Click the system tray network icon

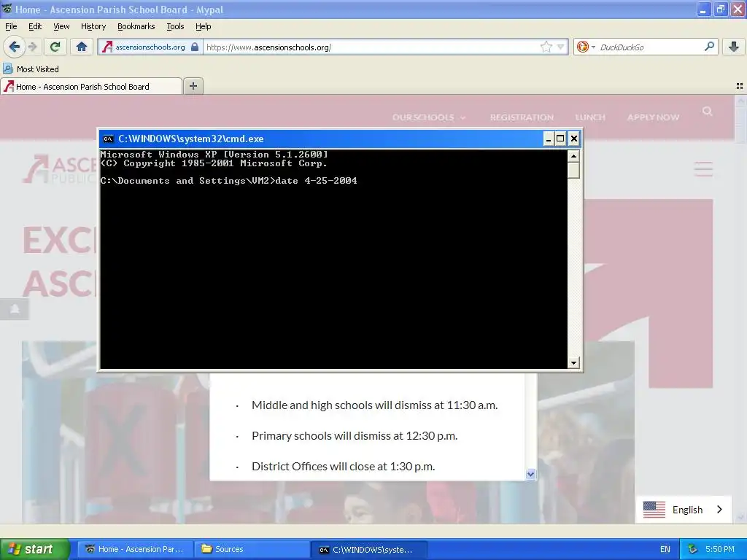point(693,549)
